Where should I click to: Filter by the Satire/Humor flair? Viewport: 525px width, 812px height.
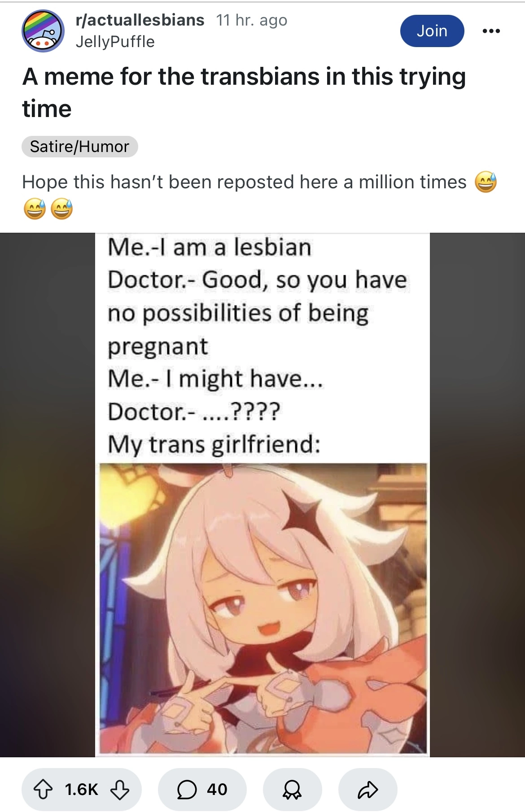coord(79,147)
